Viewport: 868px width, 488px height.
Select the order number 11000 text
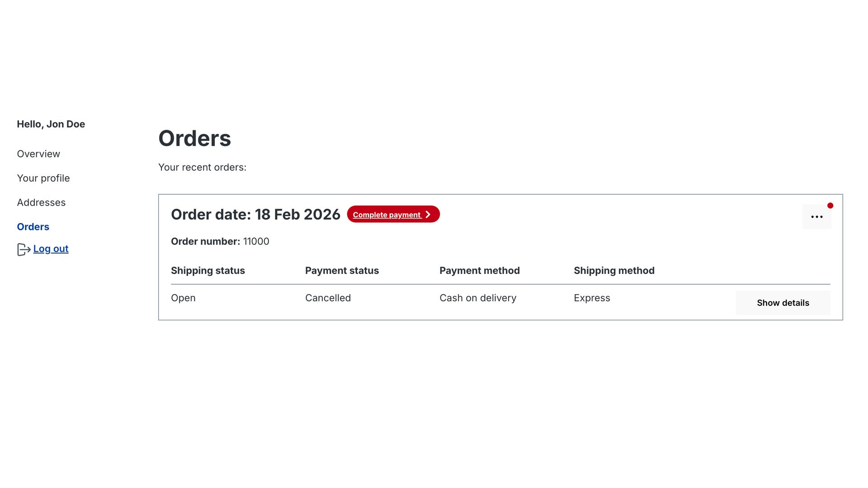pyautogui.click(x=256, y=242)
